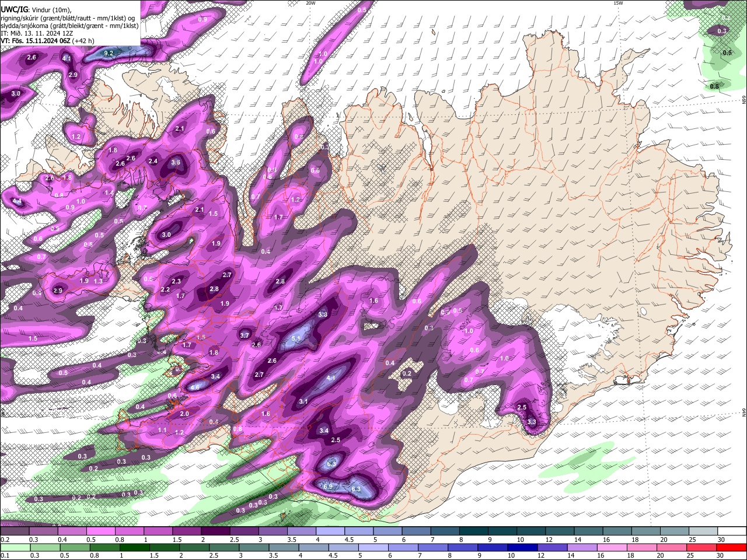Click the '15W' longitude label
The width and height of the screenshot is (747, 560).
pyautogui.click(x=617, y=3)
